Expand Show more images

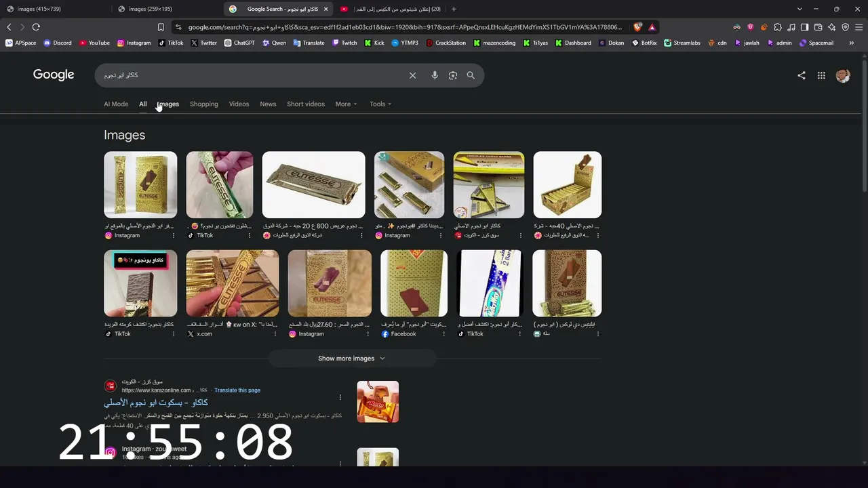[x=351, y=359]
